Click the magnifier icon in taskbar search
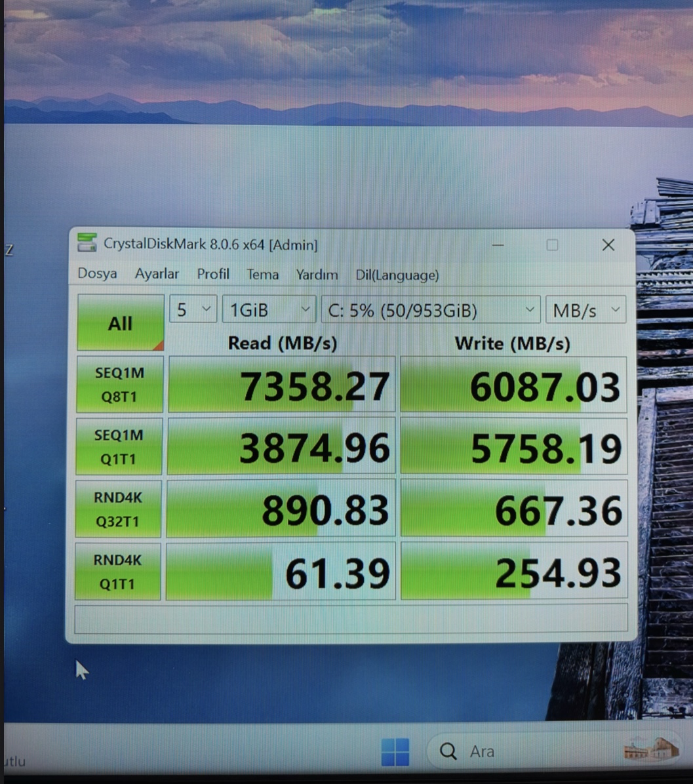The width and height of the screenshot is (693, 784). 448,751
